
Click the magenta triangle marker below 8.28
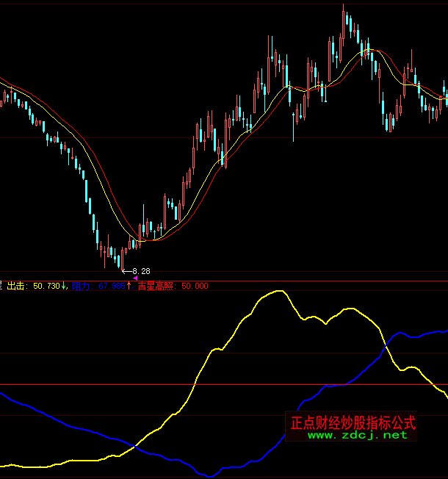pos(135,278)
